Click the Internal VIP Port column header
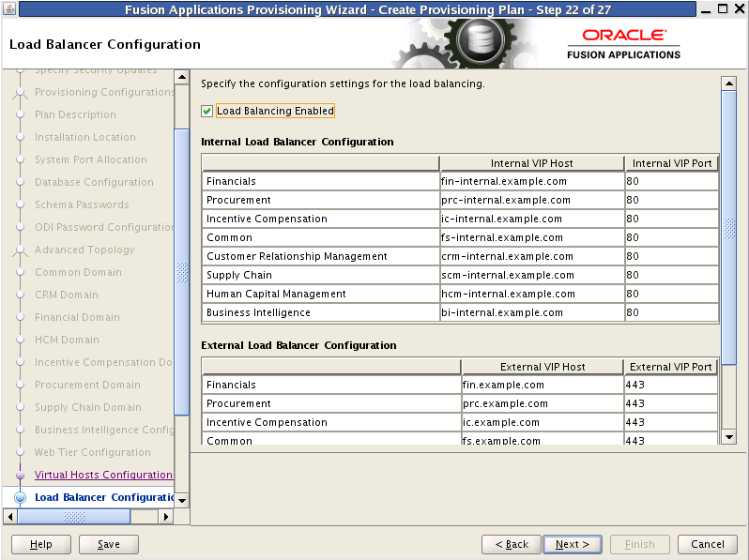Screen dimensions: 749x560 (x=672, y=163)
